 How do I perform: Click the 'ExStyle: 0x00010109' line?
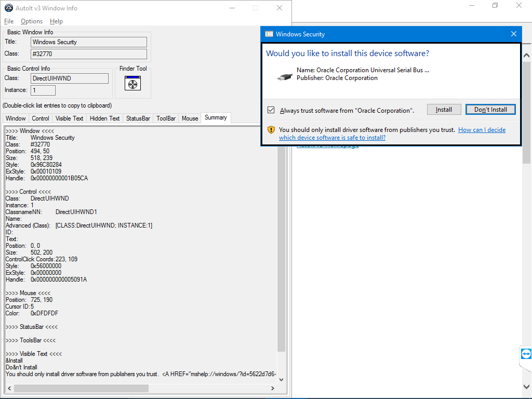tap(34, 171)
